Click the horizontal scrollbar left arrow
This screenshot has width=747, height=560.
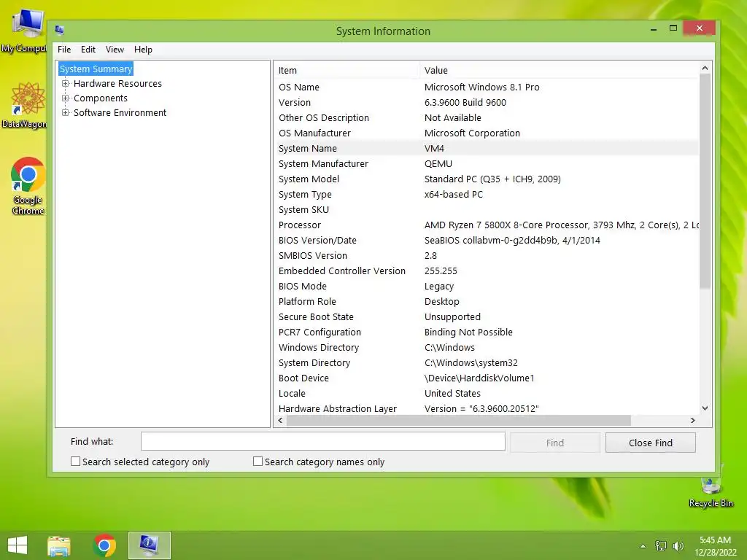[281, 421]
